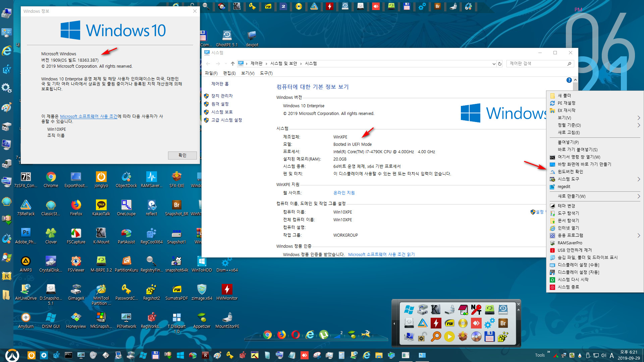Click 제어판 홈 link
This screenshot has width=644, height=362.
(x=220, y=84)
